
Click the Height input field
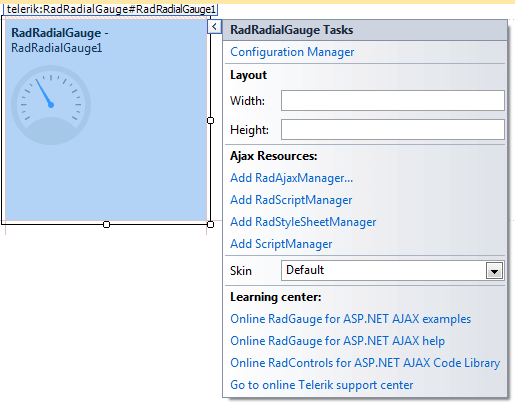pos(393,129)
